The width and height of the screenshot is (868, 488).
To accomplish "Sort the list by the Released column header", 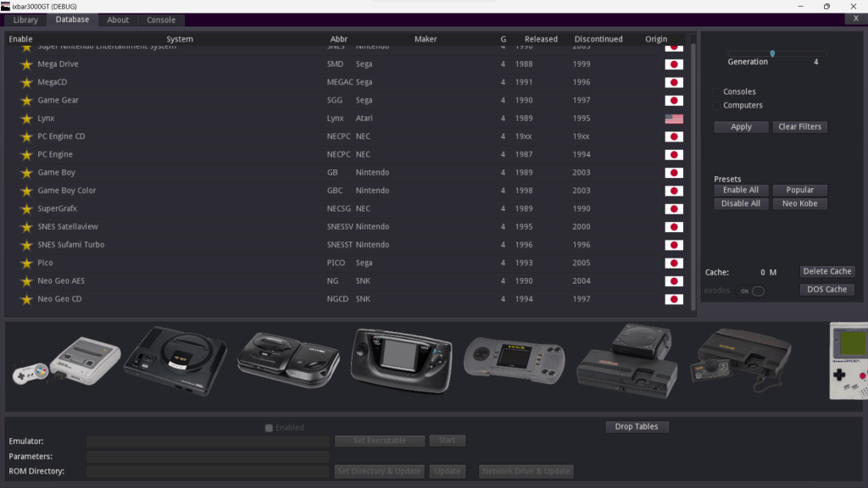I will point(541,39).
